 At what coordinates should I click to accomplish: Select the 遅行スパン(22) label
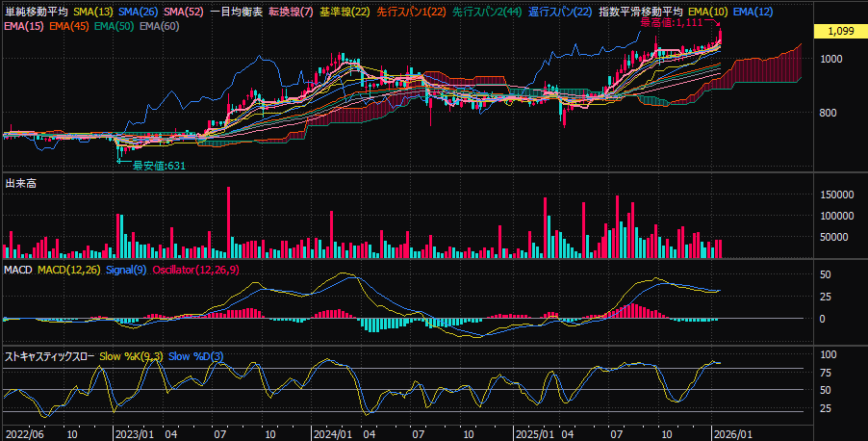point(560,12)
